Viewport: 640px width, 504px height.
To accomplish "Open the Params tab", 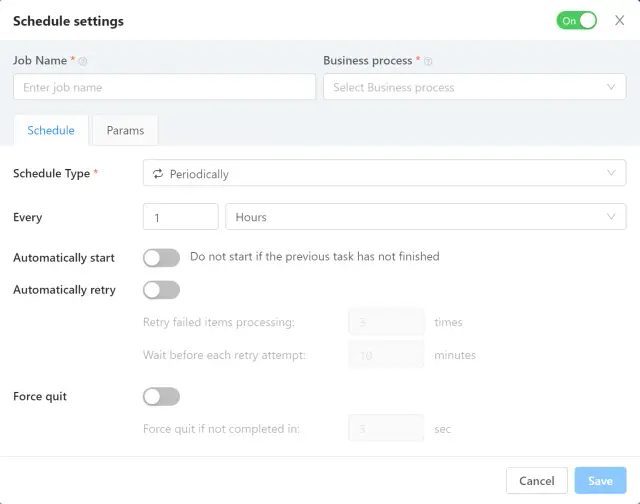I will [125, 130].
